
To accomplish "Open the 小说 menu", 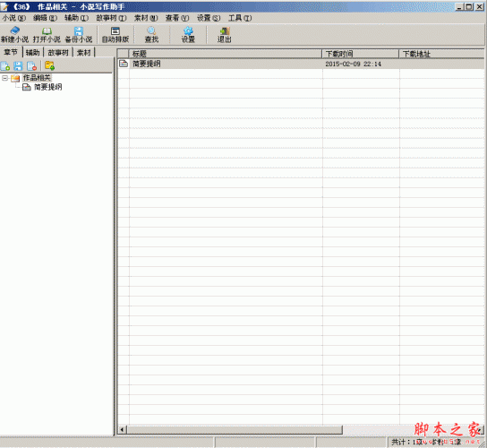I will (x=14, y=18).
